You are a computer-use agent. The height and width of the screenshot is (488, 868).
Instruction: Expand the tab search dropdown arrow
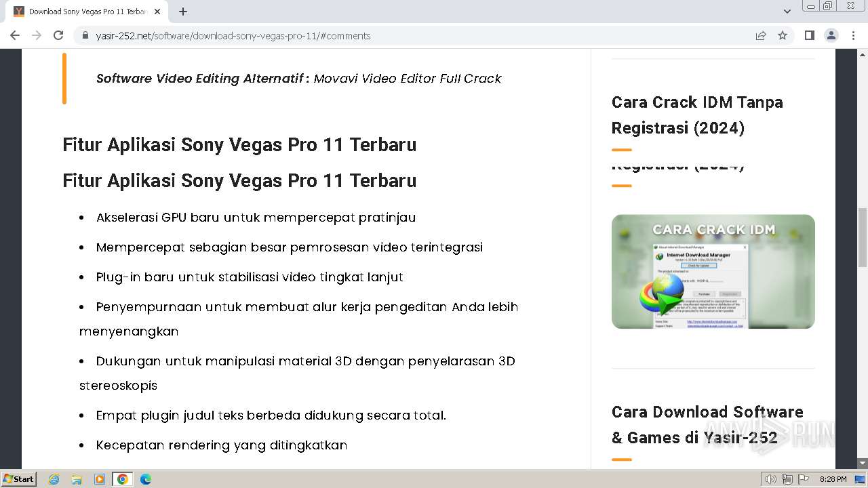click(787, 12)
